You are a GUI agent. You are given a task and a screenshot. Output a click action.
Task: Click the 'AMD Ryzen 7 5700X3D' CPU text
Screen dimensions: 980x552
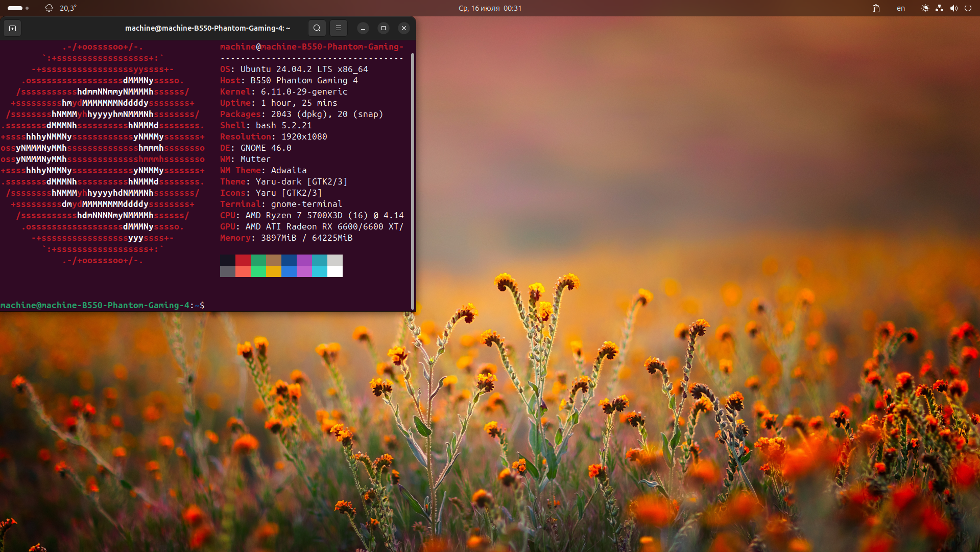tap(294, 215)
